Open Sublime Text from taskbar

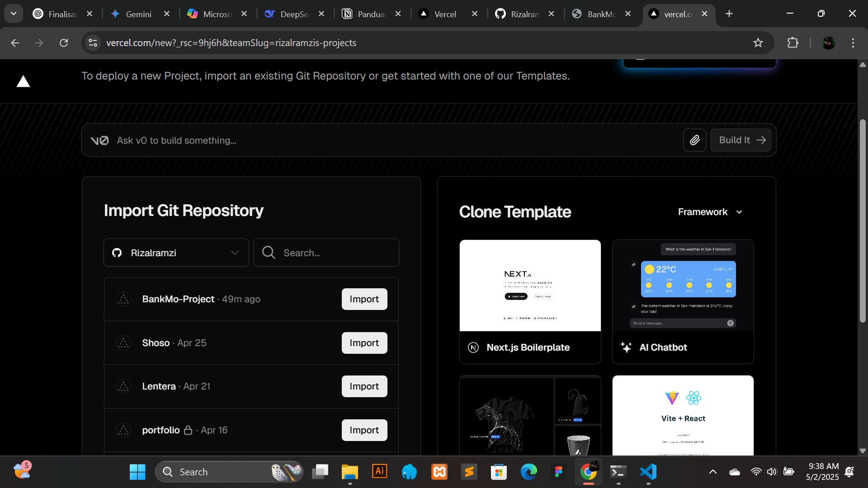(469, 472)
